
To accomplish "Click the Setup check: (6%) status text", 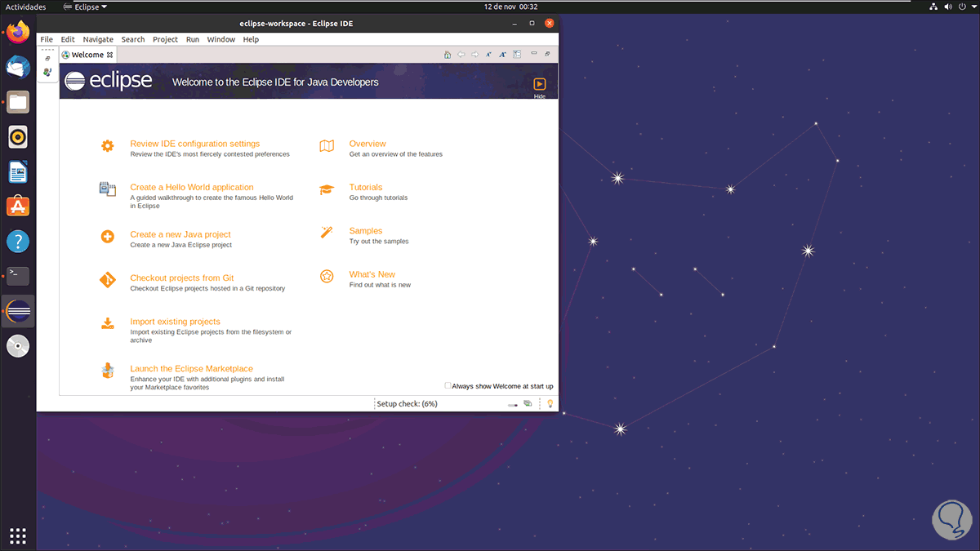I will (407, 403).
